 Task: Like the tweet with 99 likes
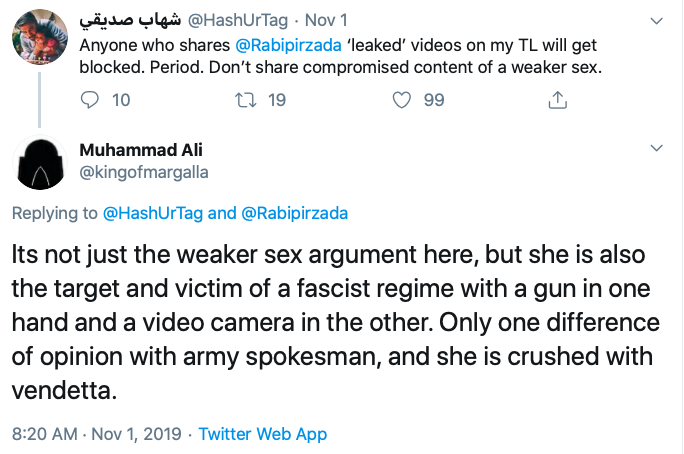pos(402,100)
